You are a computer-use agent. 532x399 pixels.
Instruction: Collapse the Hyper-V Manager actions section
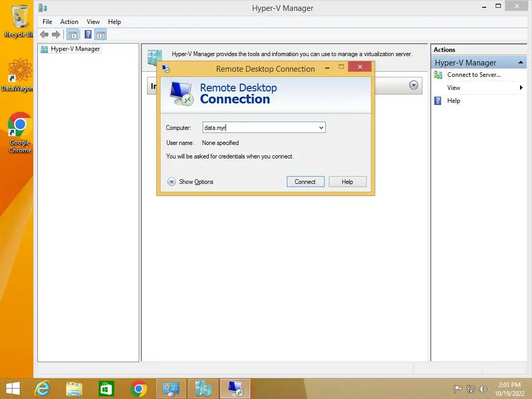[x=521, y=62]
